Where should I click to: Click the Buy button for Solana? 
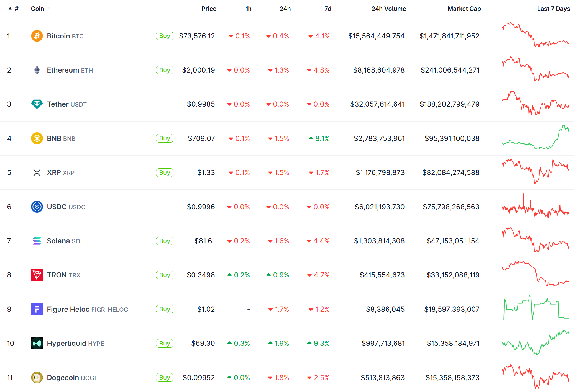pos(165,241)
